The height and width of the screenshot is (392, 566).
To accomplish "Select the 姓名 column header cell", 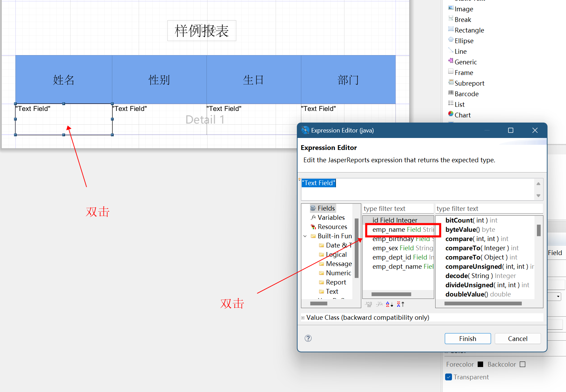I will click(64, 80).
